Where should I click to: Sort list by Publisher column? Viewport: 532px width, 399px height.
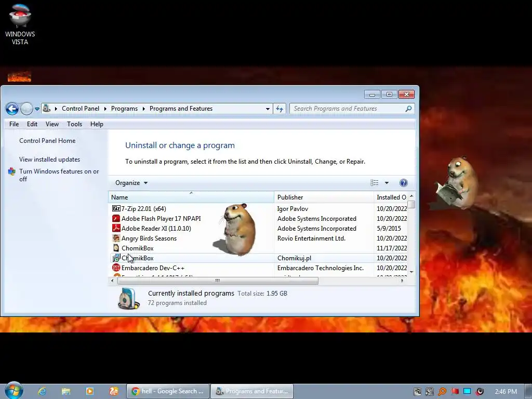(324, 197)
